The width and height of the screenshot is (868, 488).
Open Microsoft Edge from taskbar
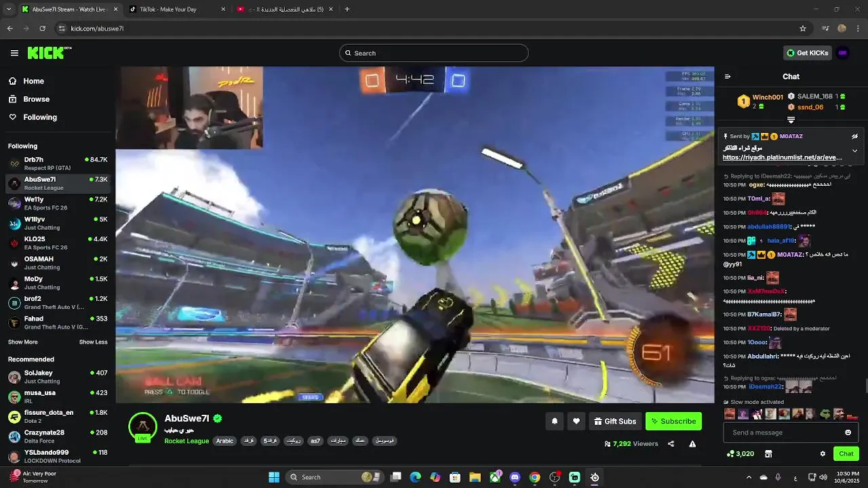coord(415,477)
